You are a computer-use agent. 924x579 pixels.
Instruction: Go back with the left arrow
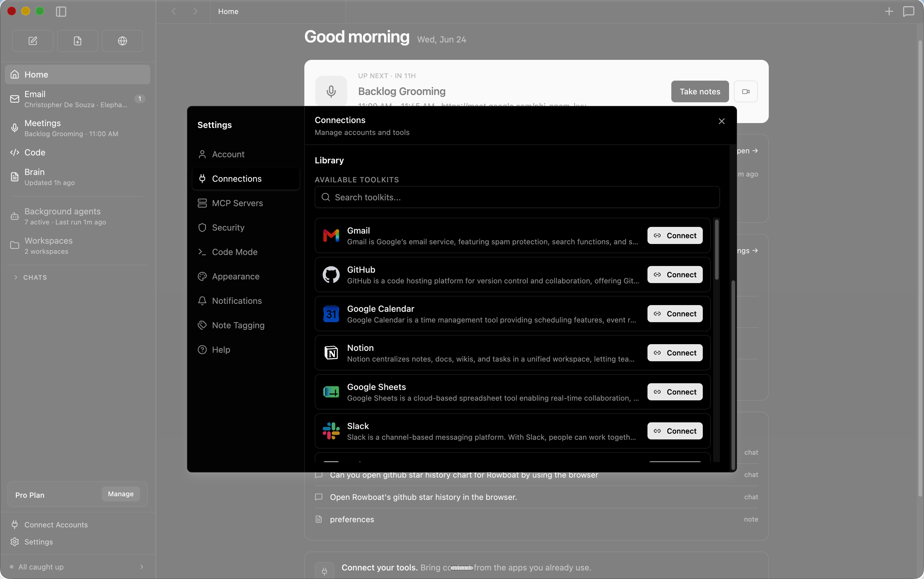[174, 12]
